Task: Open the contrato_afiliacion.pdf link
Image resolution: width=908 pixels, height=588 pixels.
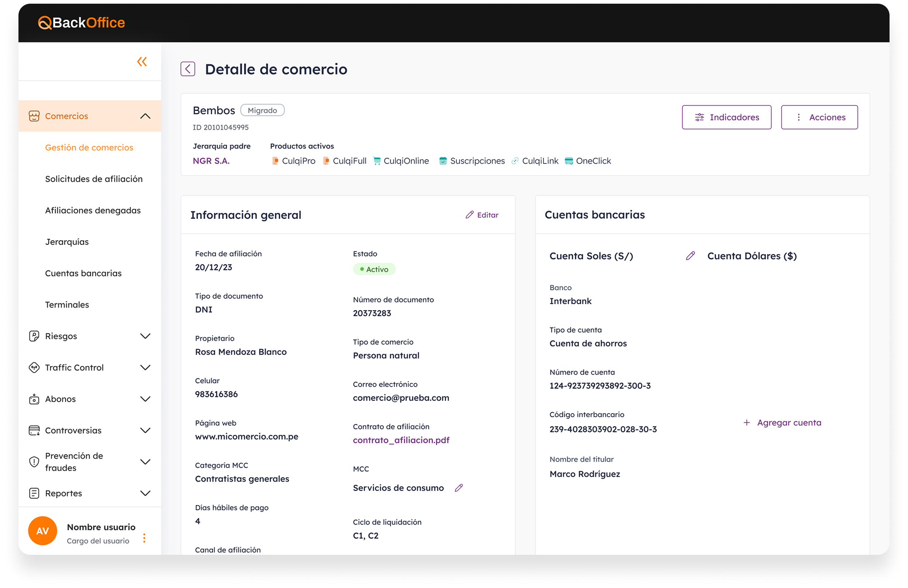Action: (x=401, y=440)
